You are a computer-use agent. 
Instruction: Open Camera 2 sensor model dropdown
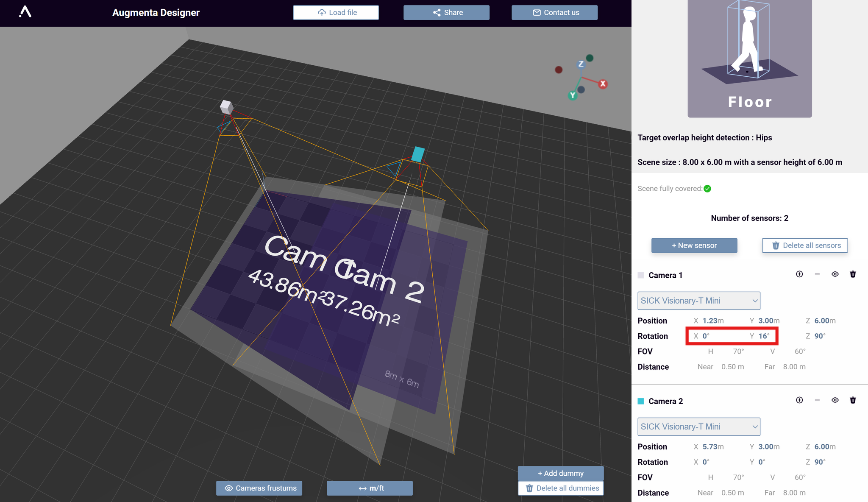tap(698, 427)
